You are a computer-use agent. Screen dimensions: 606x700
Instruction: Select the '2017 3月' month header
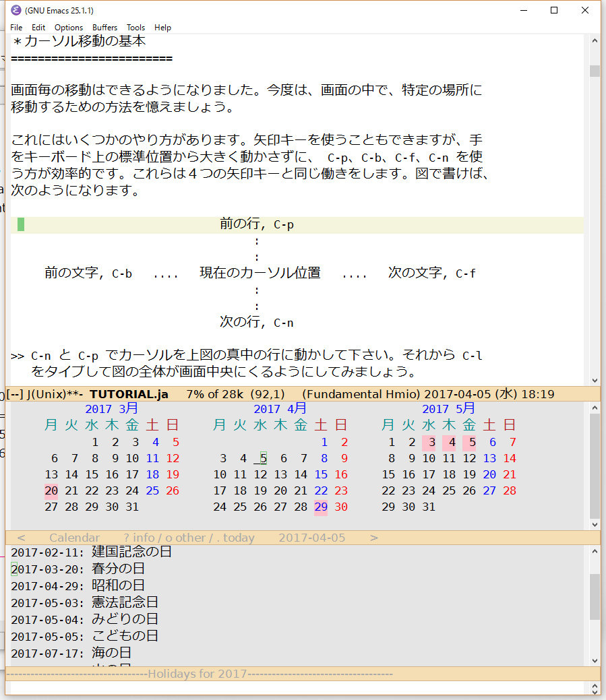[x=112, y=408]
